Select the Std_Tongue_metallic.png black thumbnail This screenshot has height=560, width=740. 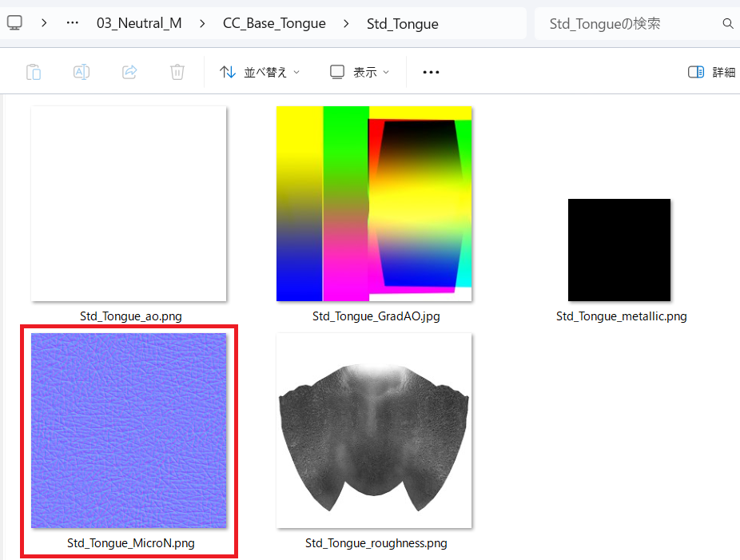click(619, 250)
